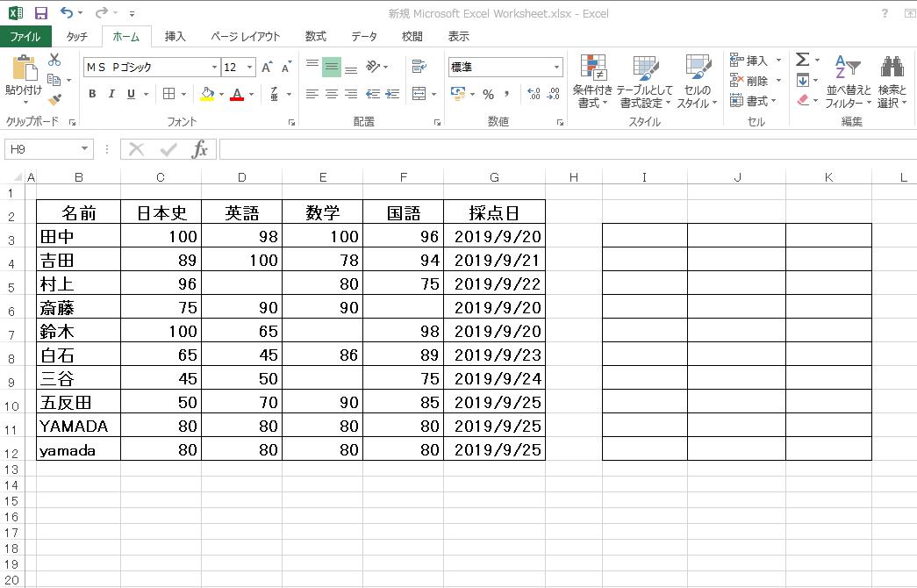Click the Cut scissors icon
Viewport: 917px width, 588px height.
(x=54, y=60)
